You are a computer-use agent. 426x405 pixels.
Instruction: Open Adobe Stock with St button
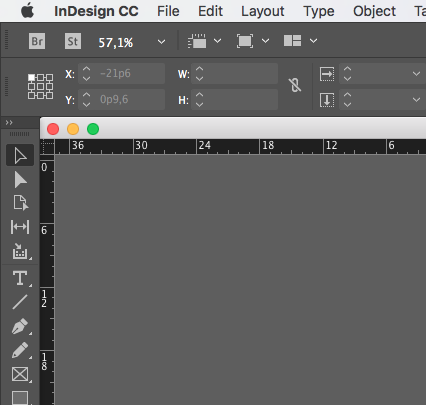point(73,41)
